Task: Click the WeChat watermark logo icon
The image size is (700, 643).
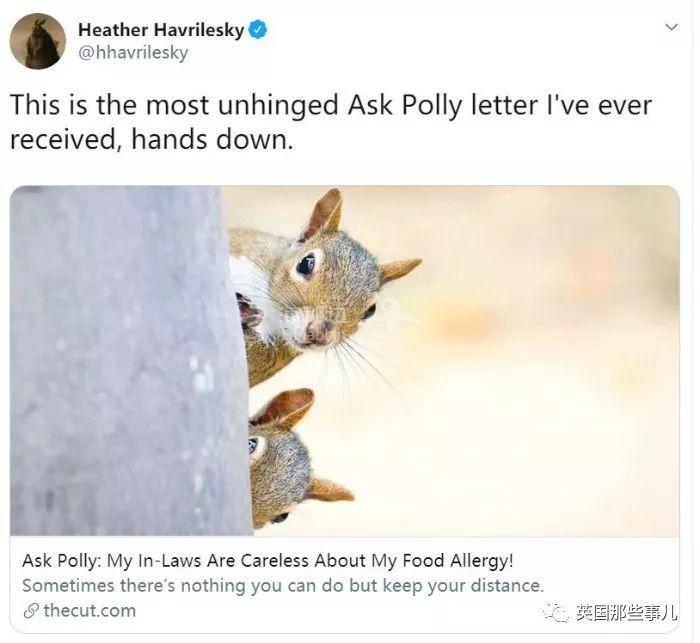Action: pos(556,612)
